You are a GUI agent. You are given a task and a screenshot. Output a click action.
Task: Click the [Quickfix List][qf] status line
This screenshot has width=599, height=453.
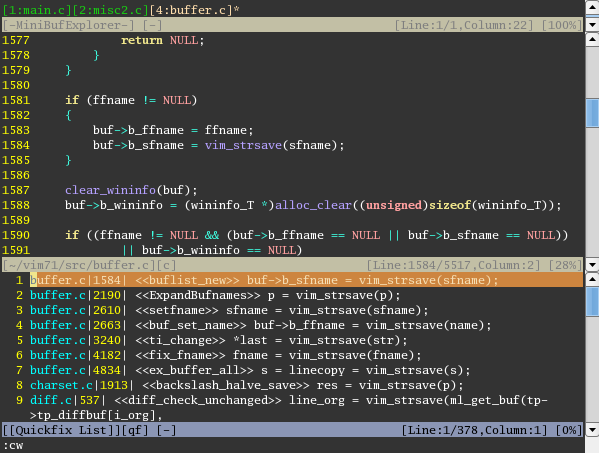pos(292,430)
